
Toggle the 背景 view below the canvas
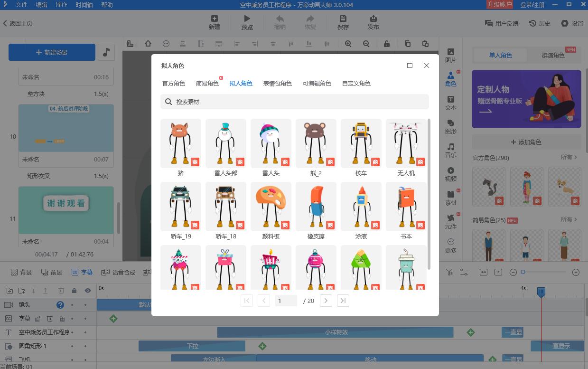(17, 272)
